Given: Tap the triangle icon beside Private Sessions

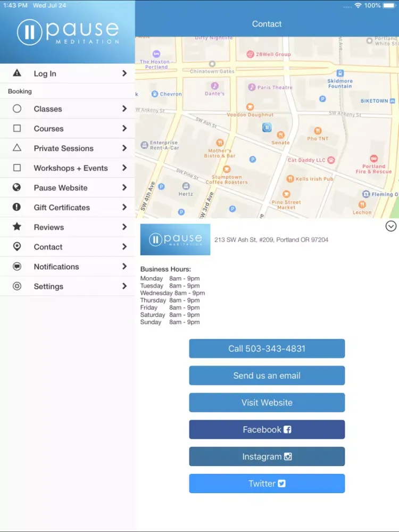Looking at the screenshot, I should pyautogui.click(x=16, y=147).
